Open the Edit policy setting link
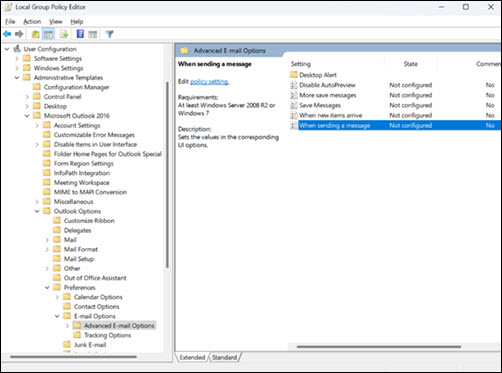The height and width of the screenshot is (373, 502). coord(209,81)
